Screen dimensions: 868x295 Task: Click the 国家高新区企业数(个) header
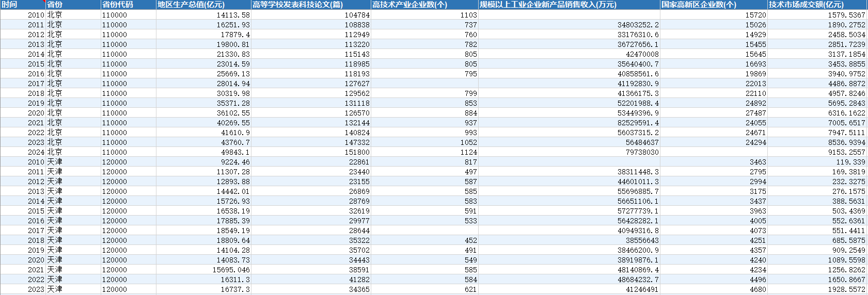(714, 5)
